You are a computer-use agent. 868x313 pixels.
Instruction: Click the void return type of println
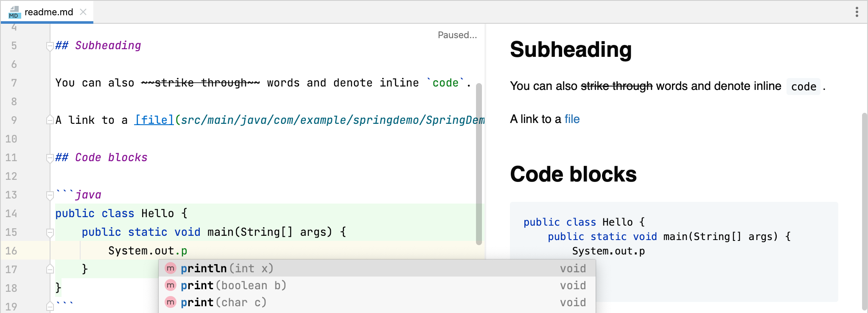click(573, 268)
